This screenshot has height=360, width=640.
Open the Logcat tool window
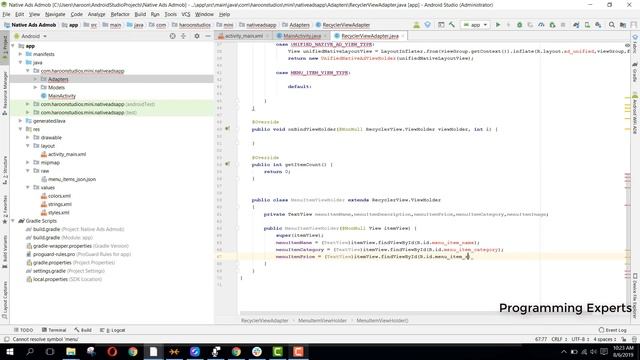(113, 330)
